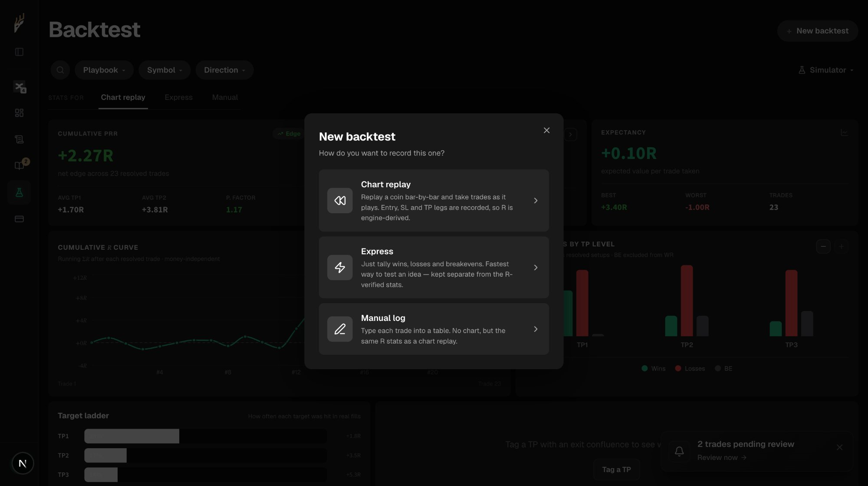
Task: Toggle the sidebar panel icon
Action: (19, 52)
